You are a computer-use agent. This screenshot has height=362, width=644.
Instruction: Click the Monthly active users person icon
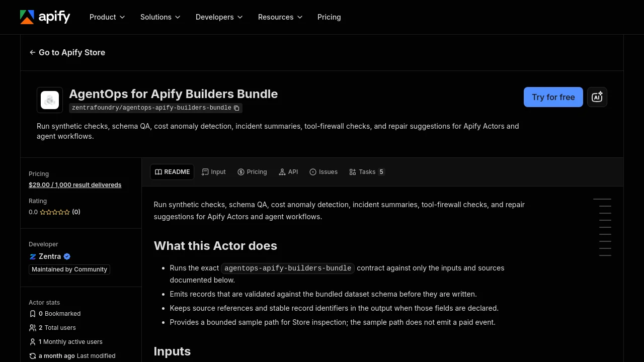(33, 342)
